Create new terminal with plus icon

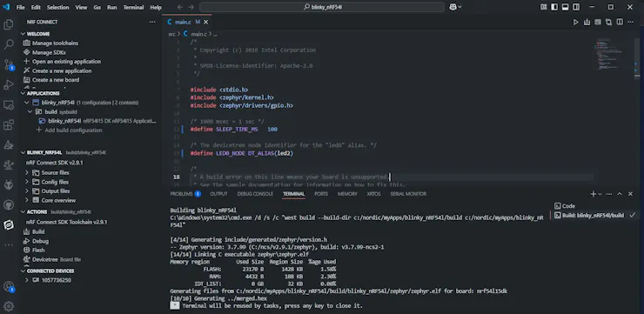tap(593, 194)
